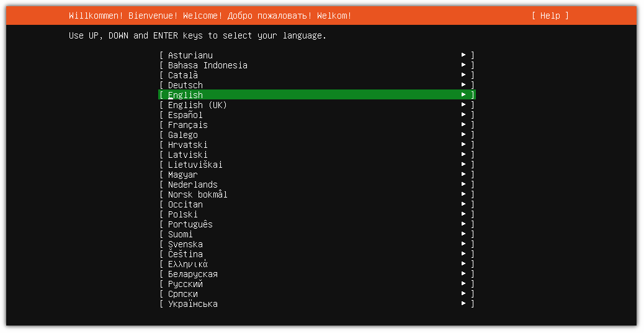Choose Português from the list
The width and height of the screenshot is (644, 333).
coord(316,224)
